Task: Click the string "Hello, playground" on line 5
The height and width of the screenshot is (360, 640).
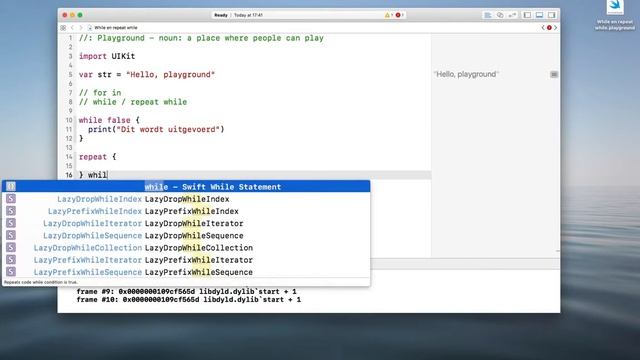Action: [171, 75]
